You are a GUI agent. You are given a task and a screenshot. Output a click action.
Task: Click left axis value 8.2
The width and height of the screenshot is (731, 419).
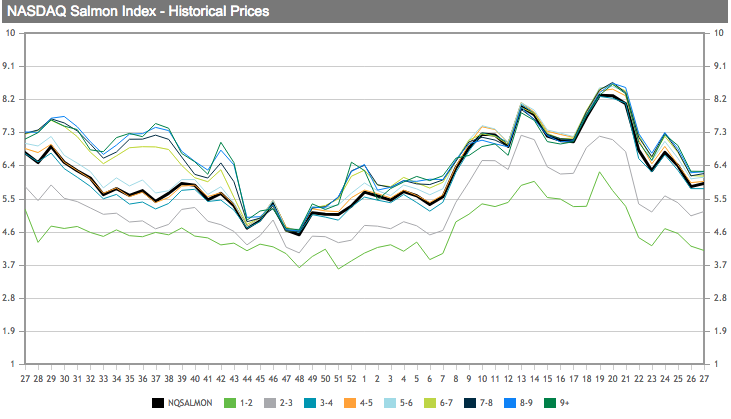pyautogui.click(x=8, y=99)
